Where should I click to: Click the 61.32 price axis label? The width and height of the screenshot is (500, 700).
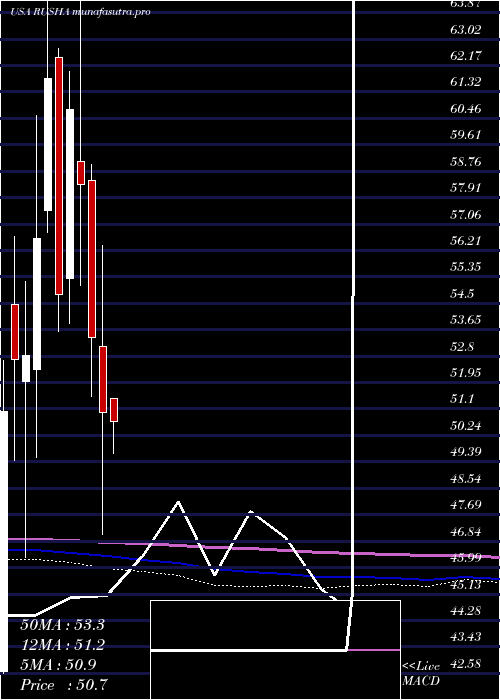466,82
